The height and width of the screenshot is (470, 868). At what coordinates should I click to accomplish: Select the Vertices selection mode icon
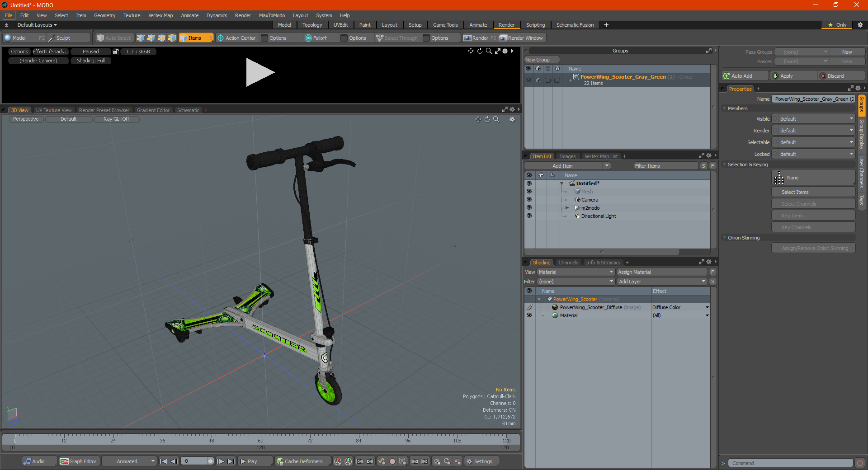(141, 38)
